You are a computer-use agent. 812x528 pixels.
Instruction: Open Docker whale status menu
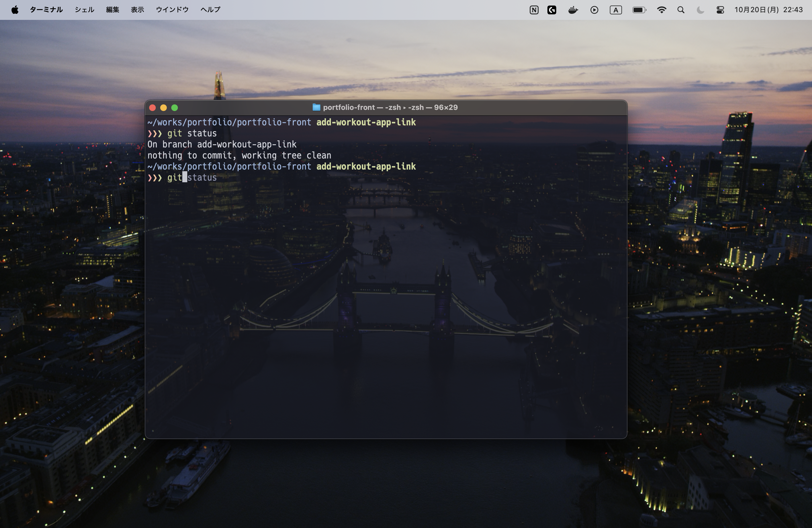(x=573, y=10)
